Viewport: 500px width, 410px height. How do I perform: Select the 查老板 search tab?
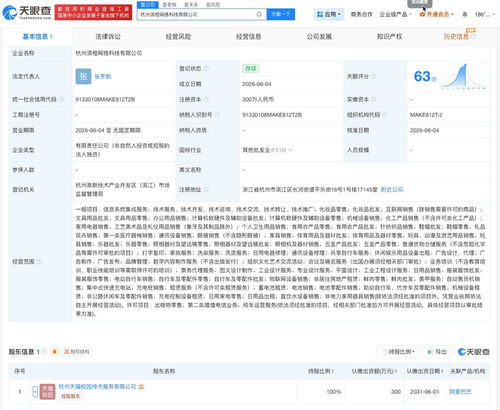pyautogui.click(x=169, y=5)
